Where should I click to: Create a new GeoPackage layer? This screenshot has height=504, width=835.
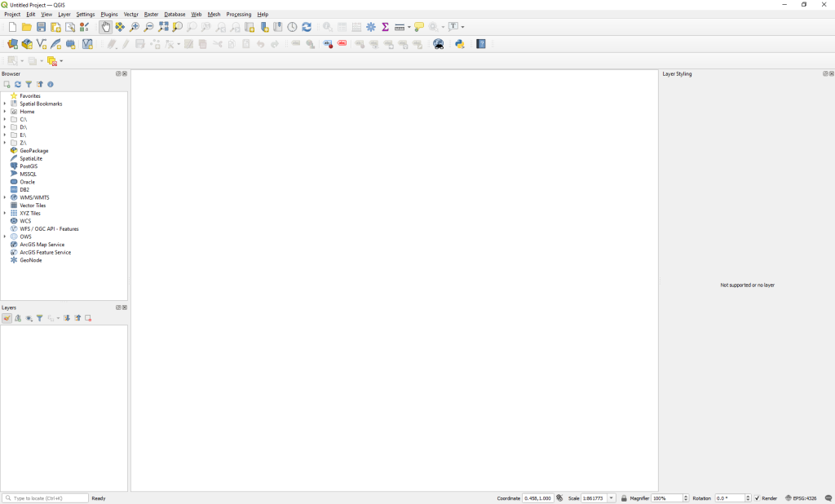pyautogui.click(x=27, y=43)
